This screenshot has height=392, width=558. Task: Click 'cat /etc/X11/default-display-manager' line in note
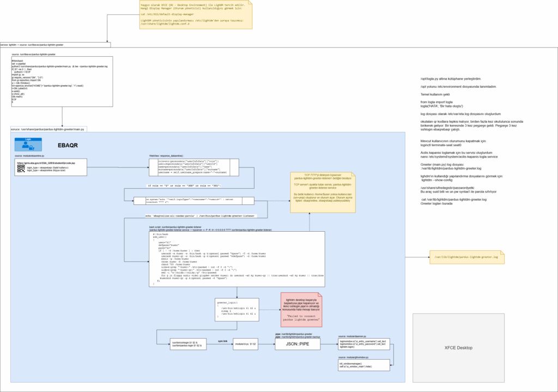click(x=167, y=14)
